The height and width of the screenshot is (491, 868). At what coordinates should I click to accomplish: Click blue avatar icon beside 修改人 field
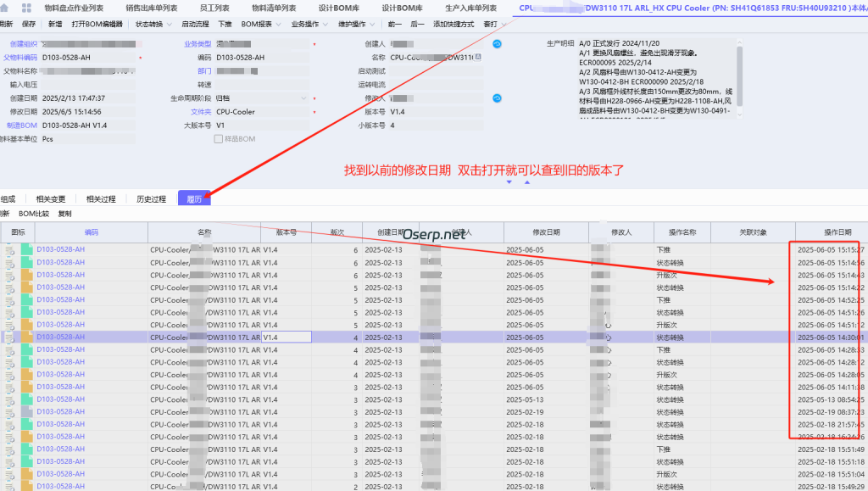click(x=497, y=98)
